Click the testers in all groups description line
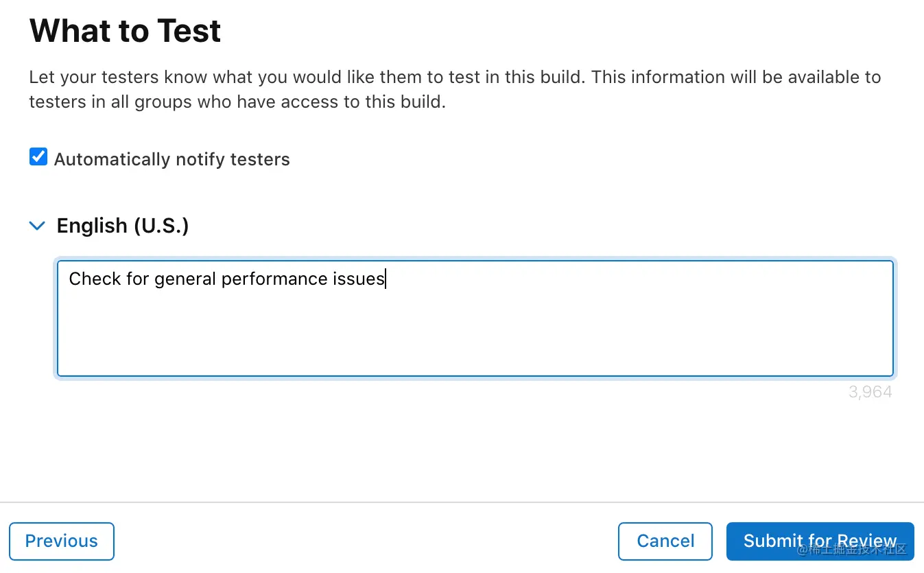Viewport: 924px width, 573px height. (237, 103)
